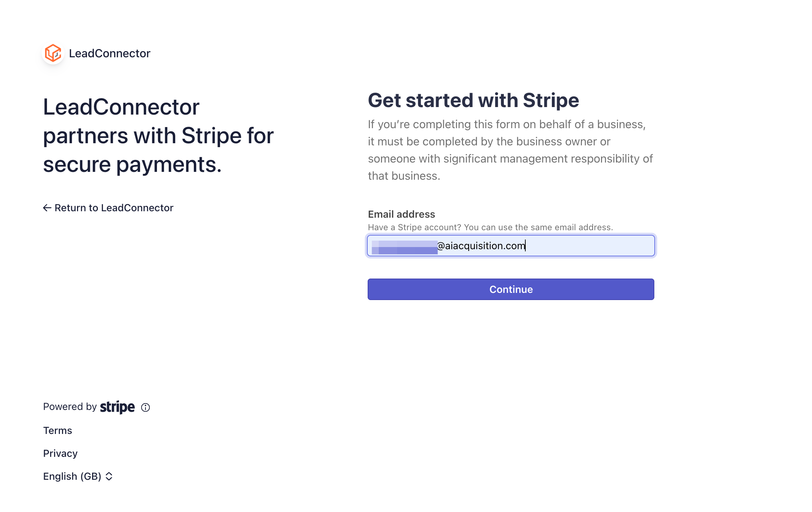Open the Privacy link
The height and width of the screenshot is (512, 812).
pos(60,453)
